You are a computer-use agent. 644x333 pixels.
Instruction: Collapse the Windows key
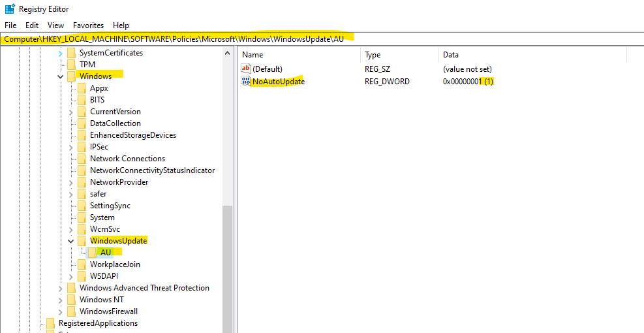[x=61, y=76]
